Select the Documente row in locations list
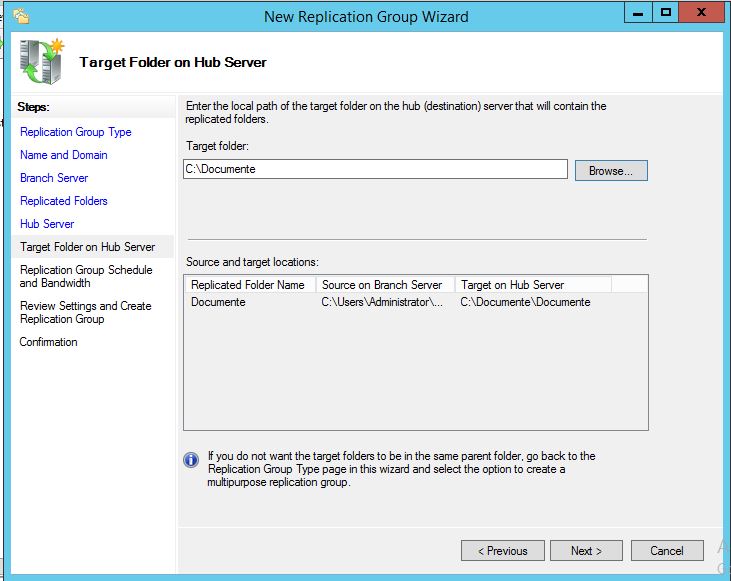 [x=219, y=302]
